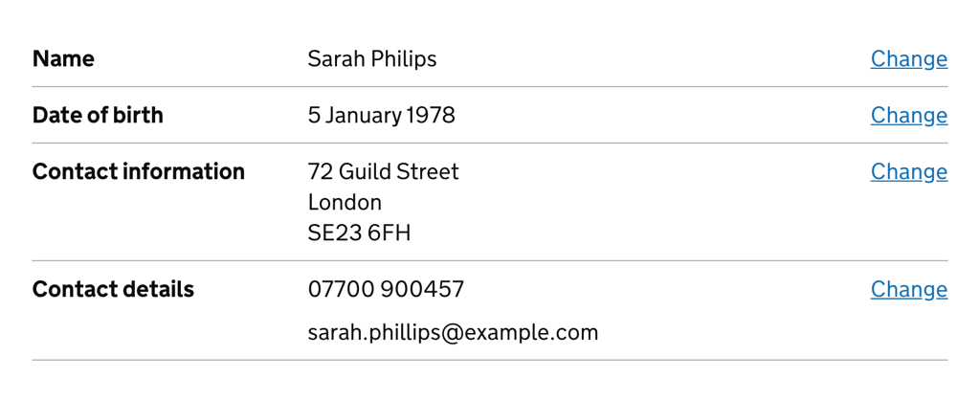The height and width of the screenshot is (400, 980).
Task: Click the year 1978 in birth date
Action: pyautogui.click(x=431, y=116)
